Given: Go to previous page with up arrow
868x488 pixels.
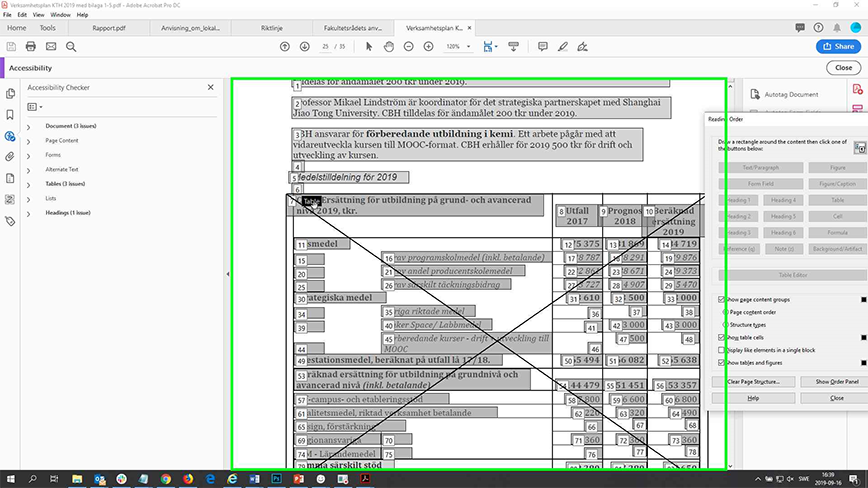Looking at the screenshot, I should pos(284,47).
